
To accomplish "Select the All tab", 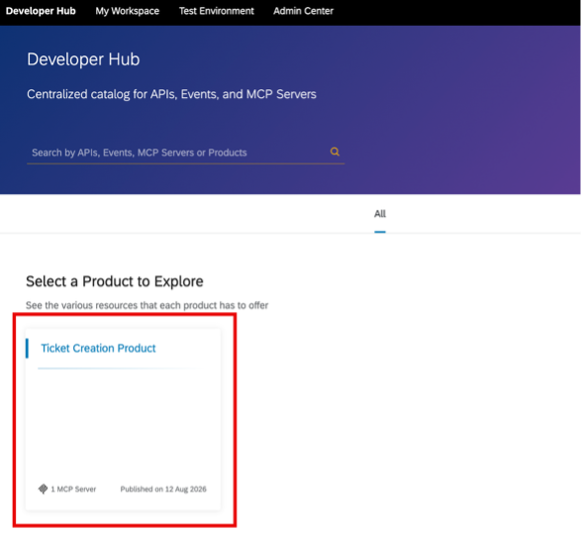I will [x=380, y=214].
